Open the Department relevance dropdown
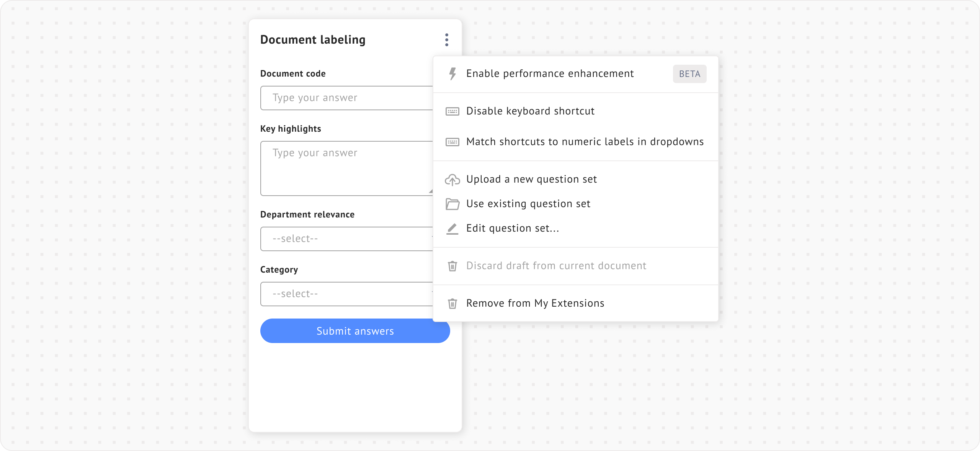The height and width of the screenshot is (451, 980). pos(346,239)
